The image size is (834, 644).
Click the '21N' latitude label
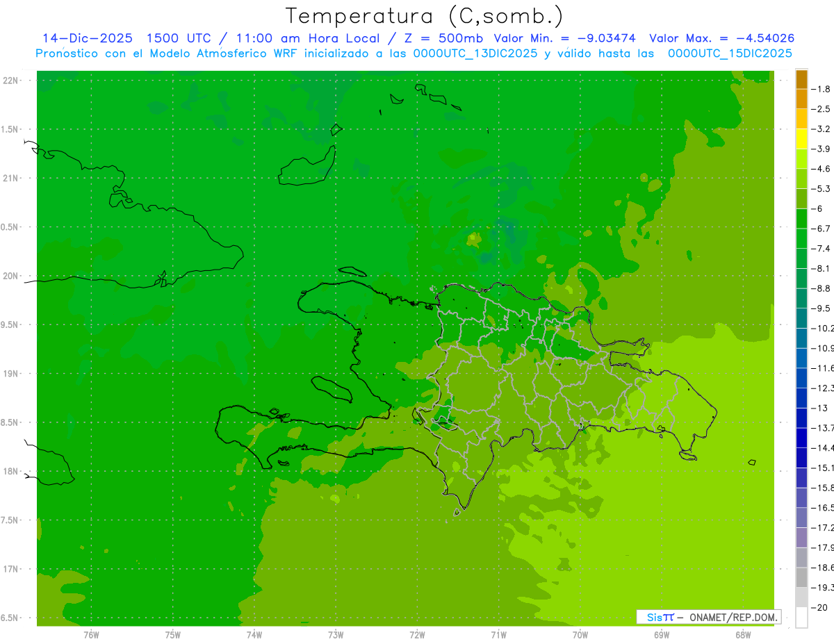coord(10,178)
